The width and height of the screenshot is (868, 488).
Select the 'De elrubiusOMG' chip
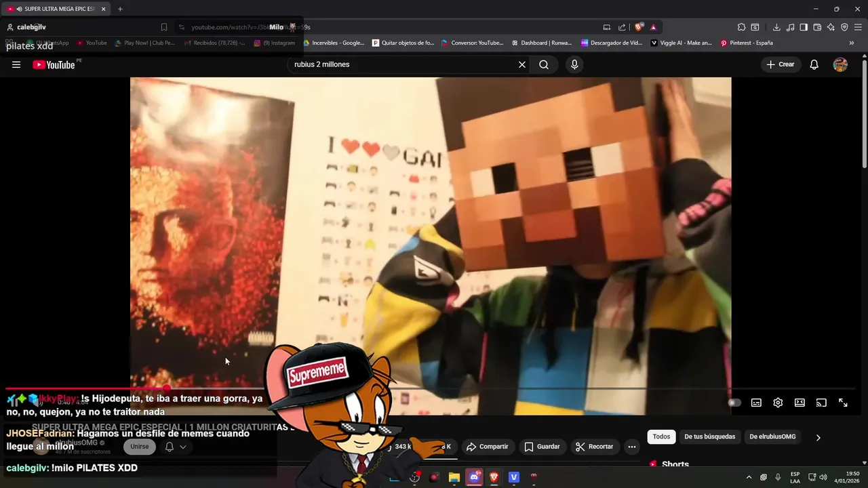(x=772, y=437)
